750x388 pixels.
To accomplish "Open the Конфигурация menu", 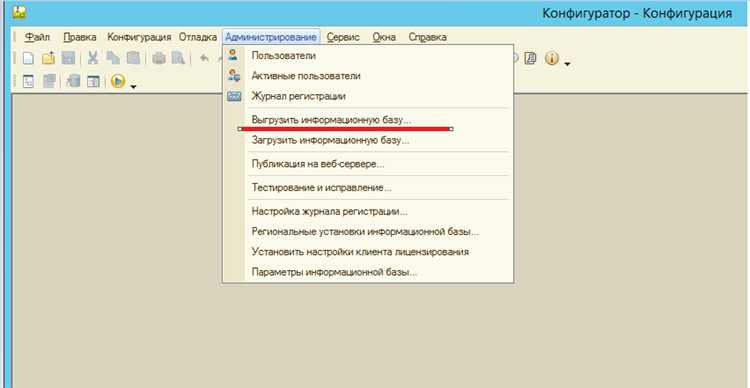I will tap(139, 37).
